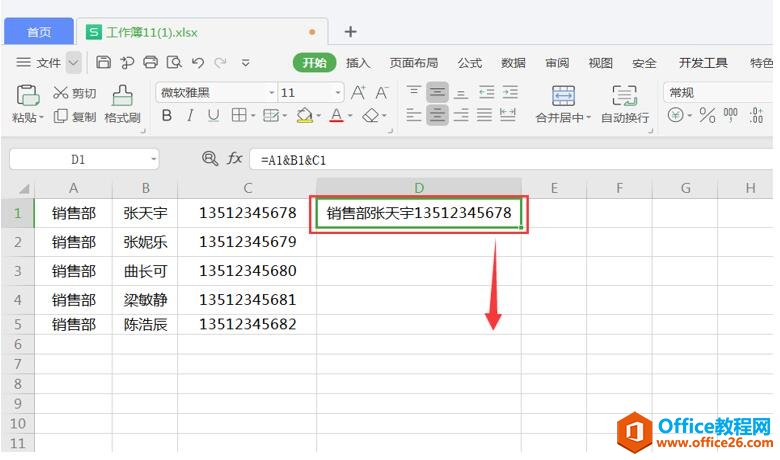Viewport: 780px width, 460px height.
Task: Click the justify alignment icon
Action: click(x=485, y=115)
